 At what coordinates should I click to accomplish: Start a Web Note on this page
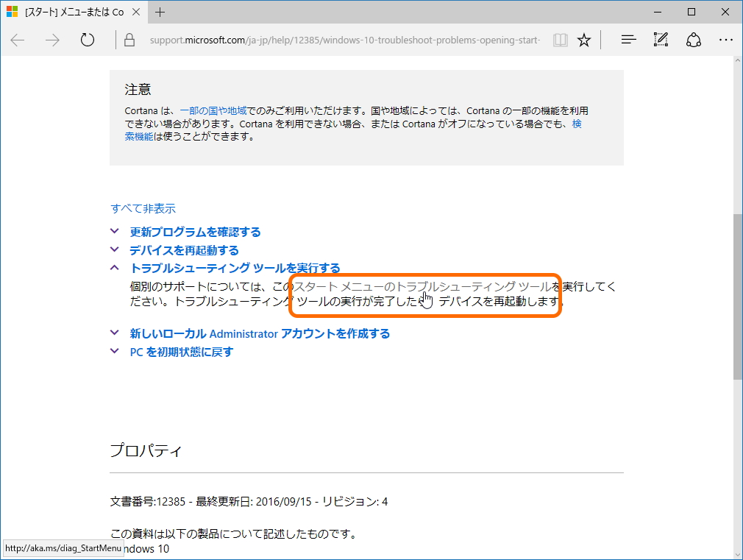coord(660,40)
